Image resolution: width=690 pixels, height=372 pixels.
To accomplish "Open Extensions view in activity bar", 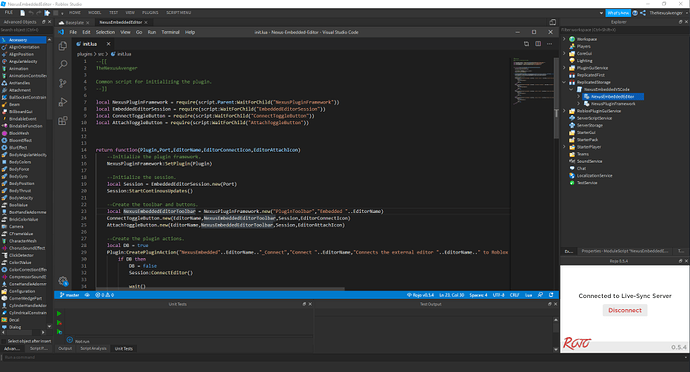I will click(x=63, y=121).
